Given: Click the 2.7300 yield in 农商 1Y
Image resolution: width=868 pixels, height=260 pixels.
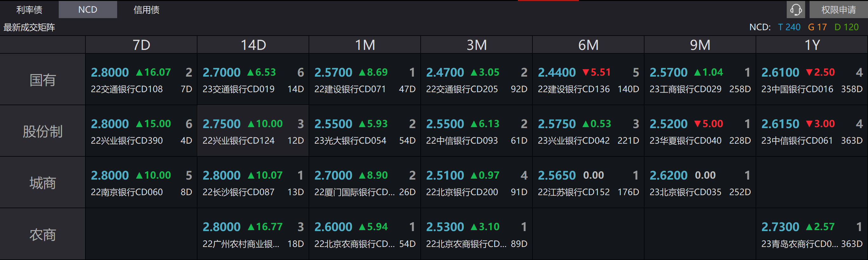Looking at the screenshot, I should pos(780,227).
